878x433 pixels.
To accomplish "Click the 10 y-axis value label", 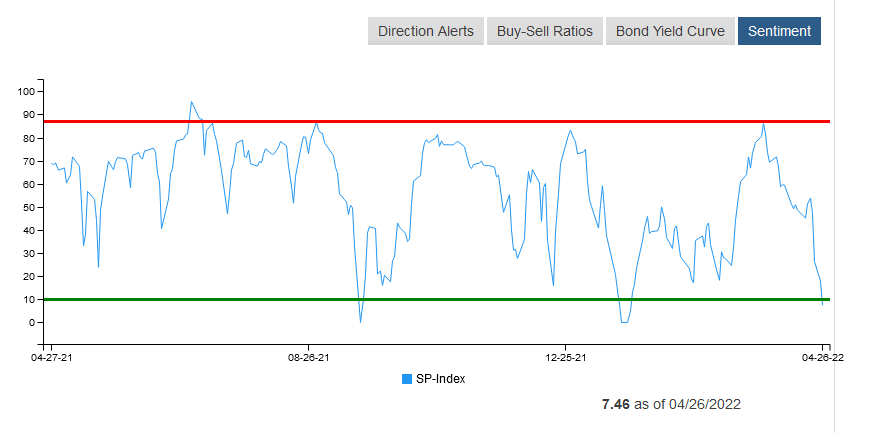I will click(30, 299).
